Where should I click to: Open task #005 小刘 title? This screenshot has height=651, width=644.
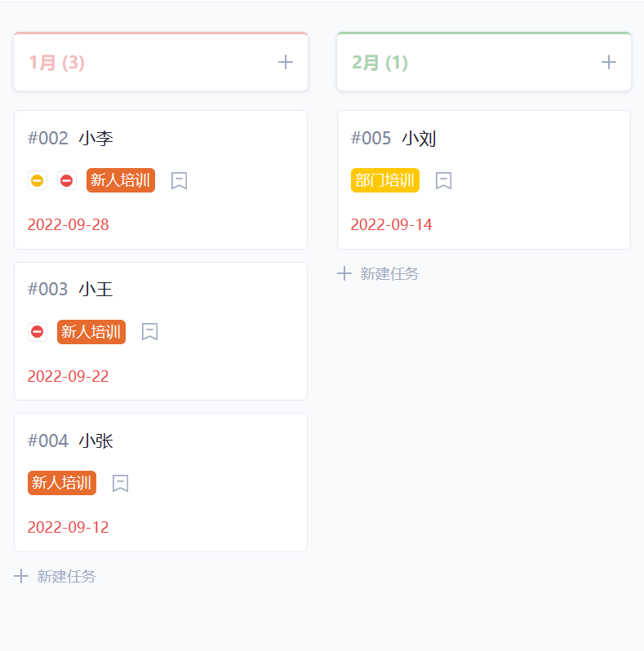[x=394, y=139]
